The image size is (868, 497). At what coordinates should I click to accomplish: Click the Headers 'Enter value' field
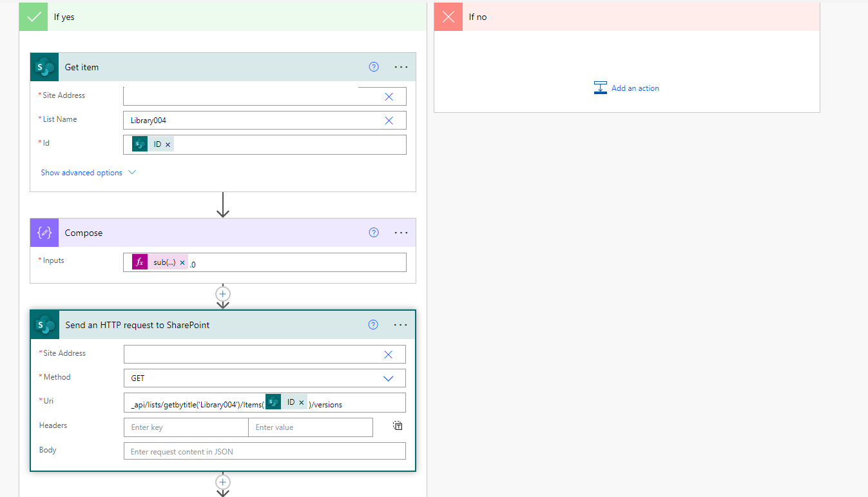click(311, 427)
